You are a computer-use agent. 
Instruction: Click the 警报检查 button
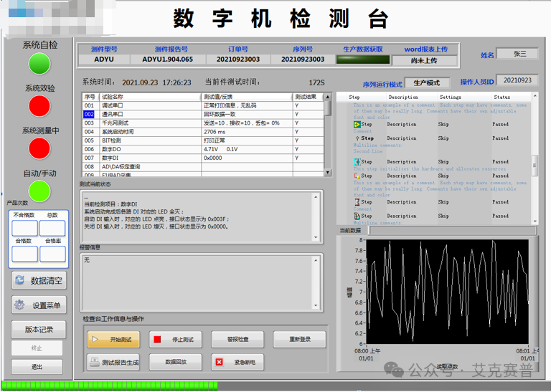(237, 340)
